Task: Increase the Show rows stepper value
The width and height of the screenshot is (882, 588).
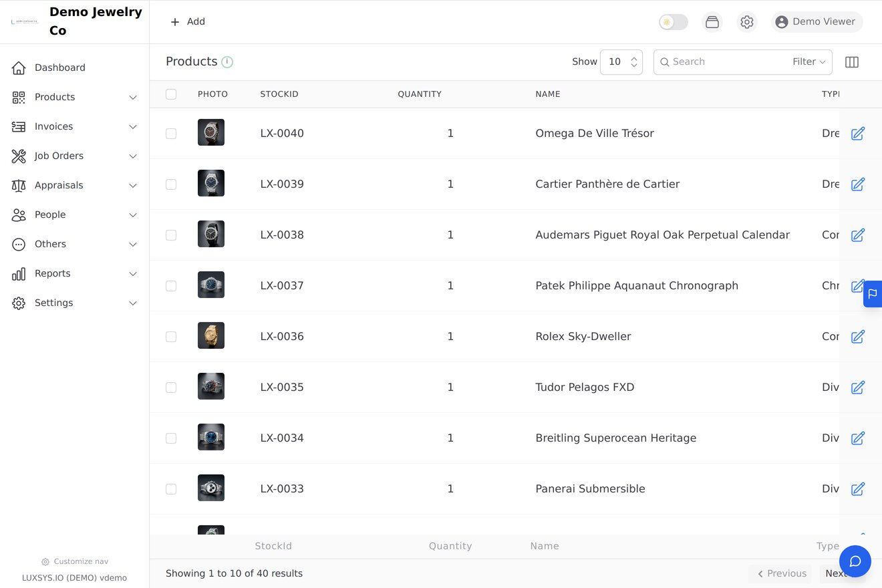Action: click(634, 57)
